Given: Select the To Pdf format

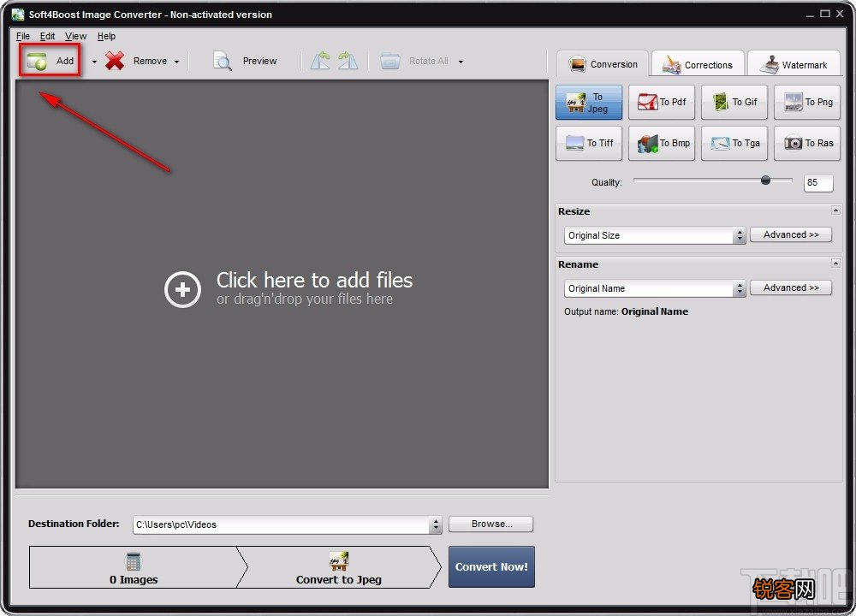Looking at the screenshot, I should [661, 102].
